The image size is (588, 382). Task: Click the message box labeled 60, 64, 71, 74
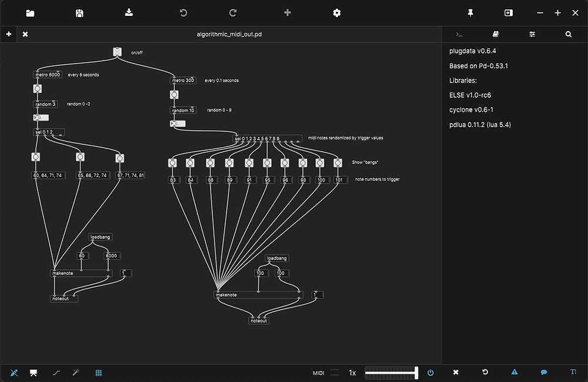coord(48,174)
